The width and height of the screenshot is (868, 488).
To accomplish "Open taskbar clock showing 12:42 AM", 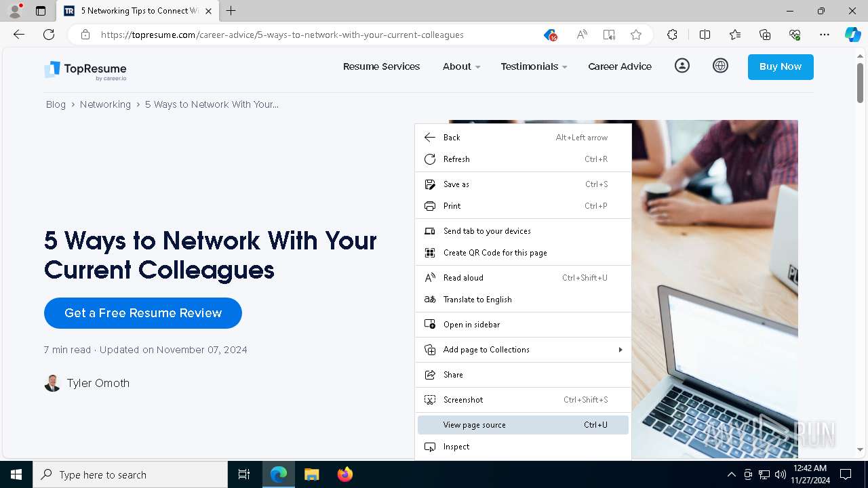I will point(810,474).
